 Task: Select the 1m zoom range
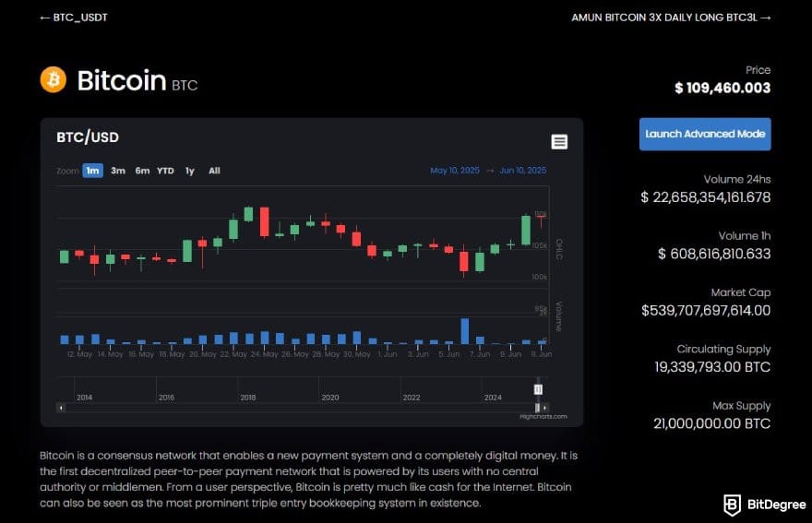tap(92, 171)
